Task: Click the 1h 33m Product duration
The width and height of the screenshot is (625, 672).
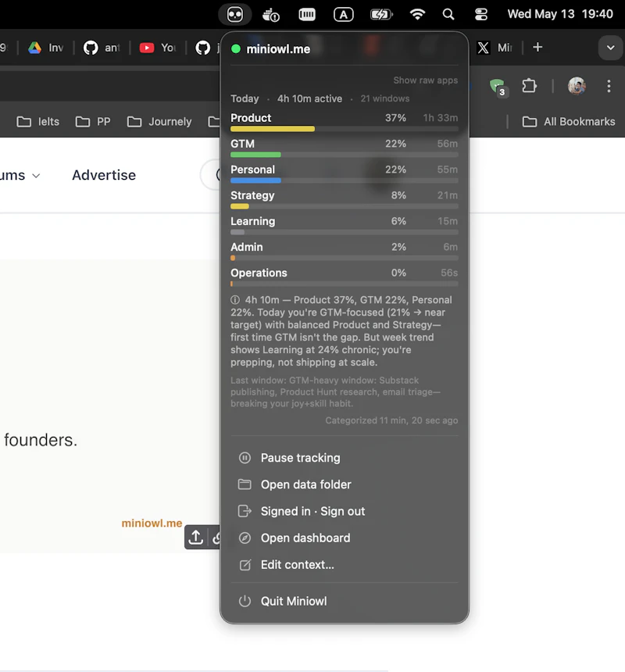Action: point(441,118)
